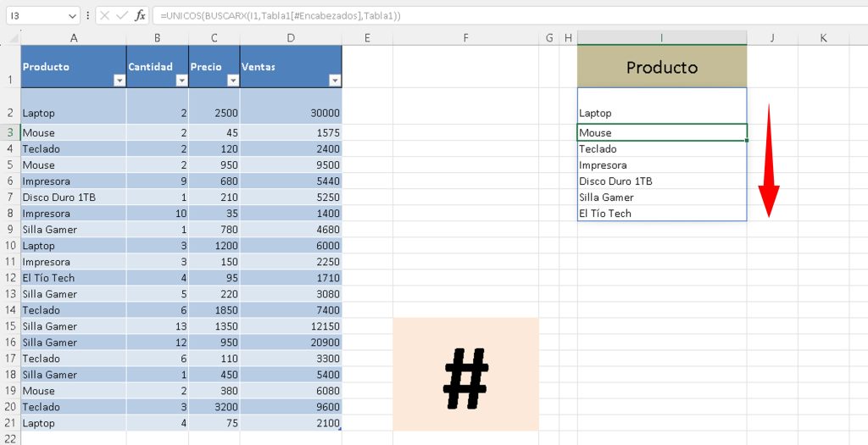This screenshot has height=445, width=868.
Task: Click the fill handle of cell I3
Action: 747,141
